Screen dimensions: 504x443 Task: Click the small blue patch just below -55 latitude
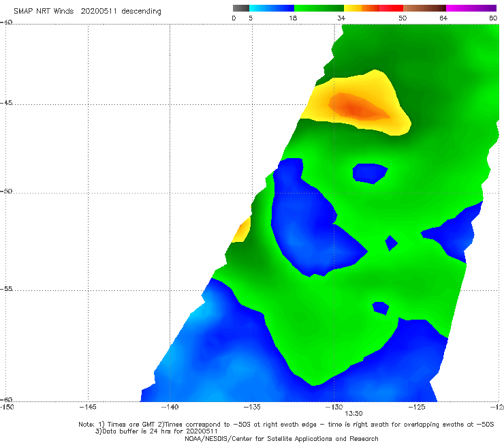click(x=381, y=308)
